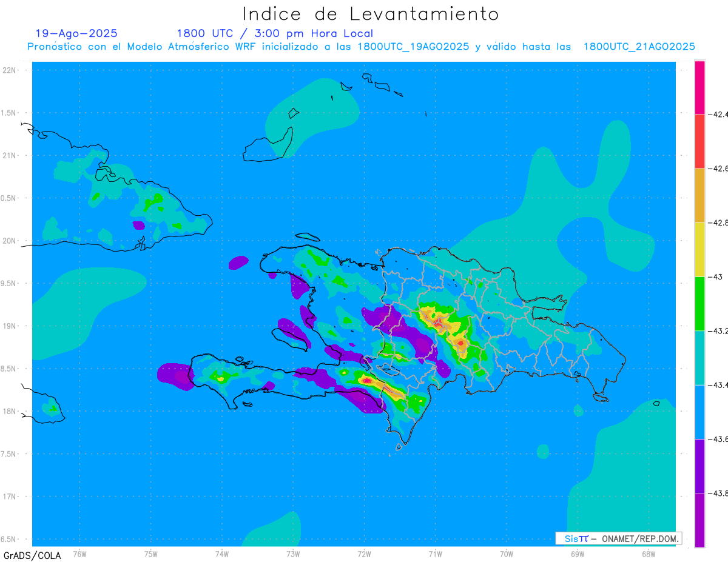The image size is (728, 562).
Task: Click the legend value -43.2
Action: click(718, 331)
